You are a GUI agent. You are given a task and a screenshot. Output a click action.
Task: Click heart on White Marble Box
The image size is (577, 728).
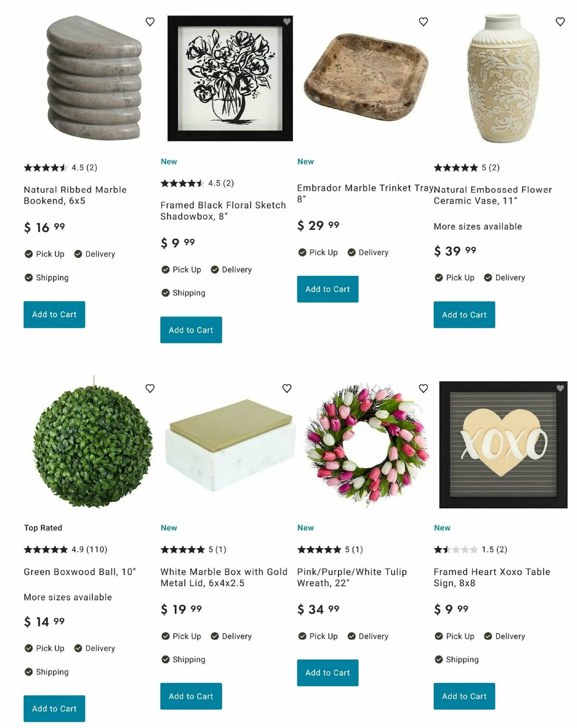coord(287,388)
